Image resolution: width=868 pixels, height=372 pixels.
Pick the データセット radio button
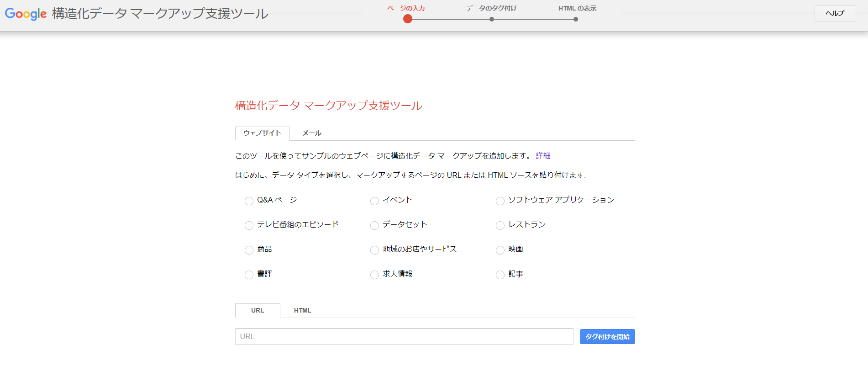pyautogui.click(x=374, y=225)
